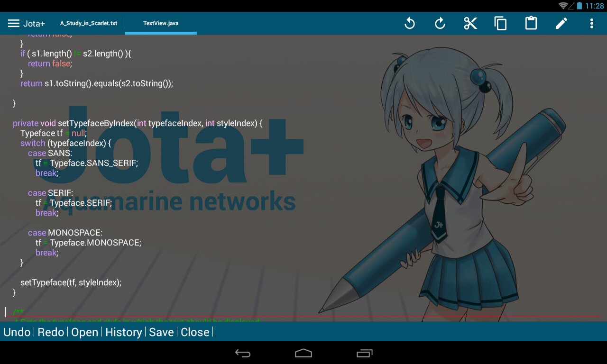Tap the undo arrow icon in top toolbar
The height and width of the screenshot is (364, 607).
coord(410,23)
